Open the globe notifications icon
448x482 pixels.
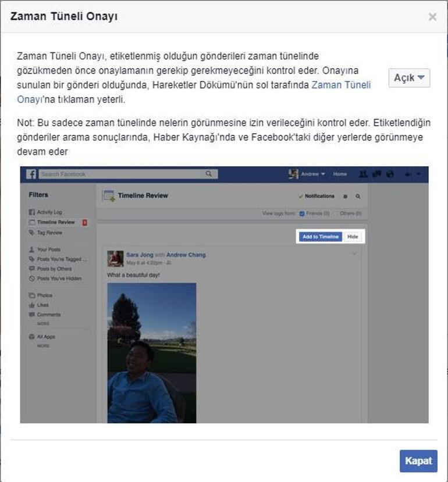[390, 174]
